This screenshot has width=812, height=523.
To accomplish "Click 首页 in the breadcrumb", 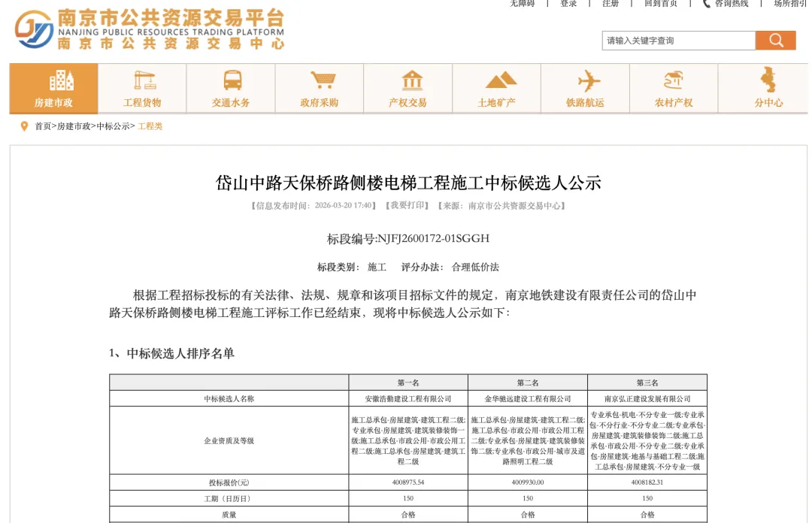I will pyautogui.click(x=43, y=126).
